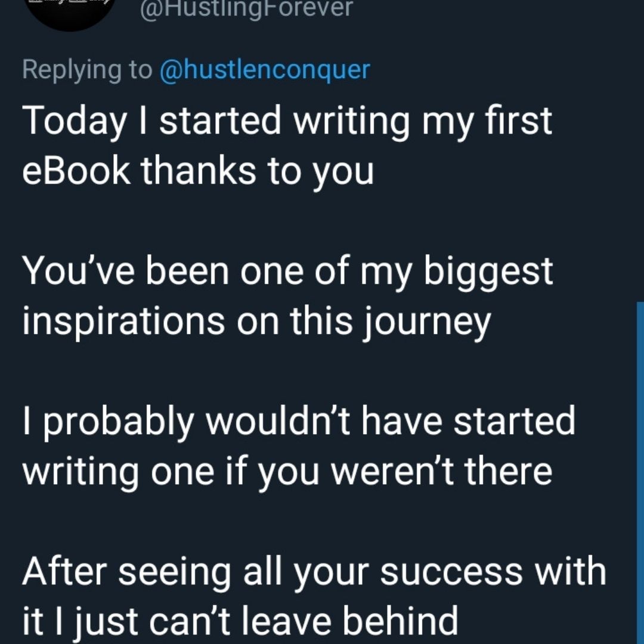Tap the gray "Replying to" label
This screenshot has width=644, height=644.
pyautogui.click(x=87, y=70)
